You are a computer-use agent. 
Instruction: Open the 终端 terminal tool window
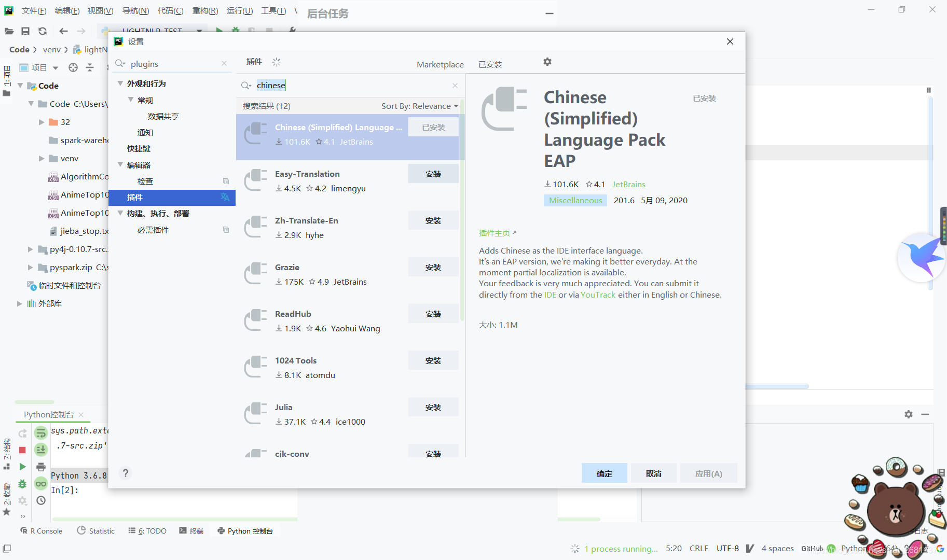coord(191,531)
